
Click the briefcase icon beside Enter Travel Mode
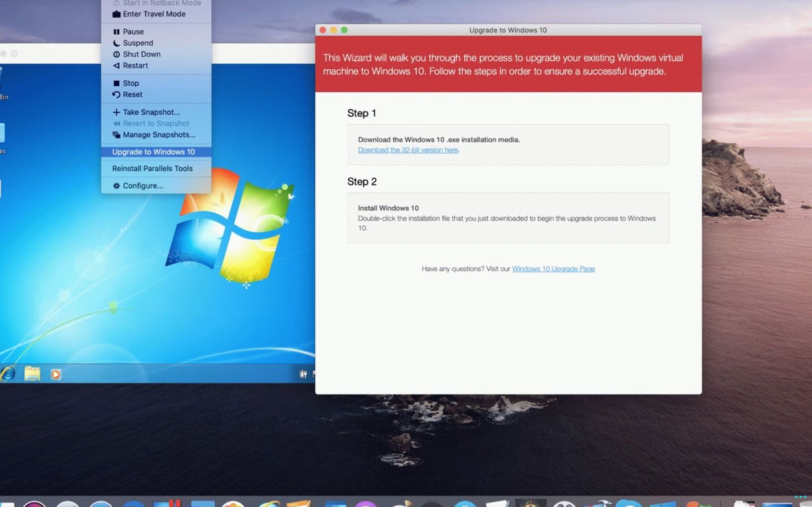pyautogui.click(x=116, y=14)
